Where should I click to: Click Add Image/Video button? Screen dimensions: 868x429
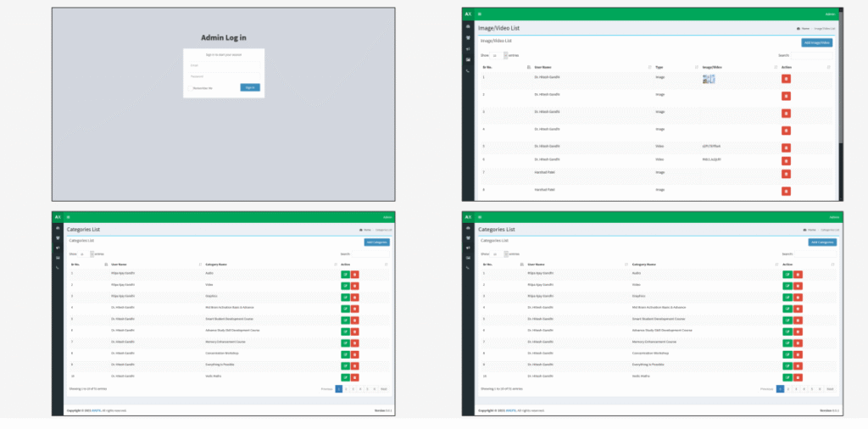(816, 42)
